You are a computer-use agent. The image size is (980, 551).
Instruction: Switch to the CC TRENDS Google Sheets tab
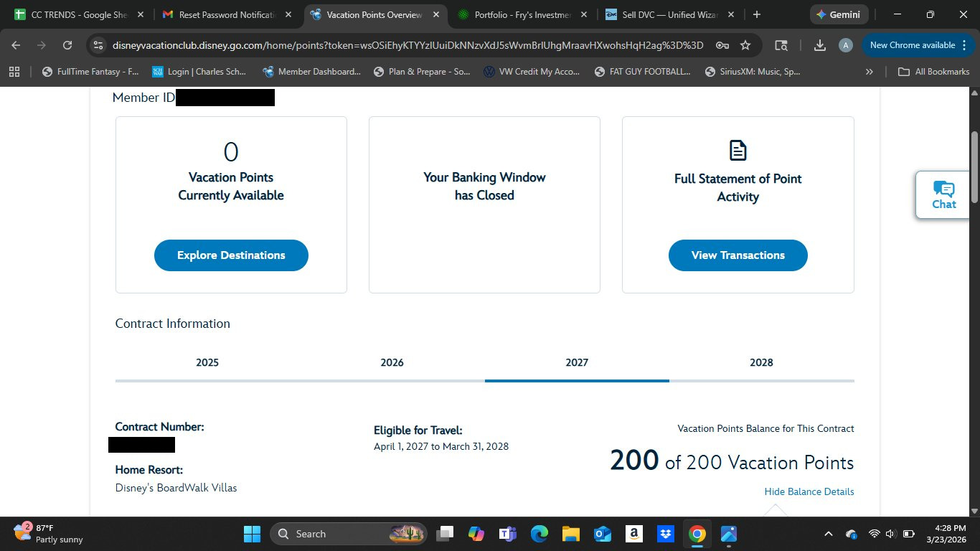pos(79,14)
